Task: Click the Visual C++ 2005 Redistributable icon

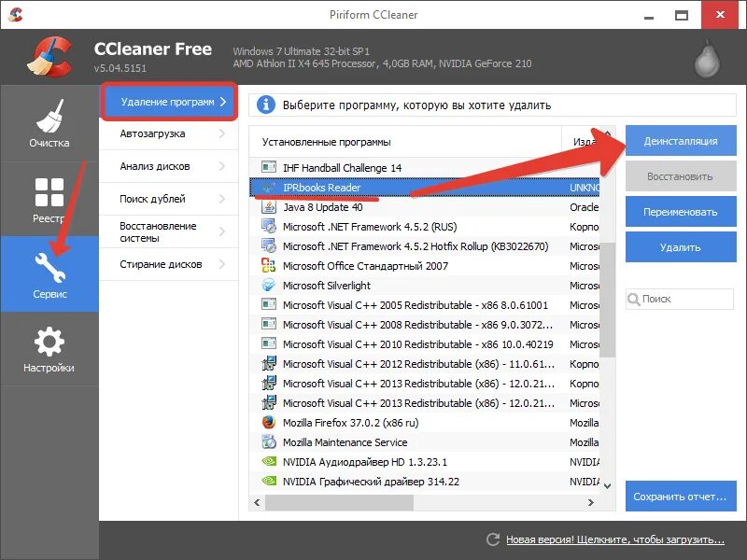Action: coord(269,304)
